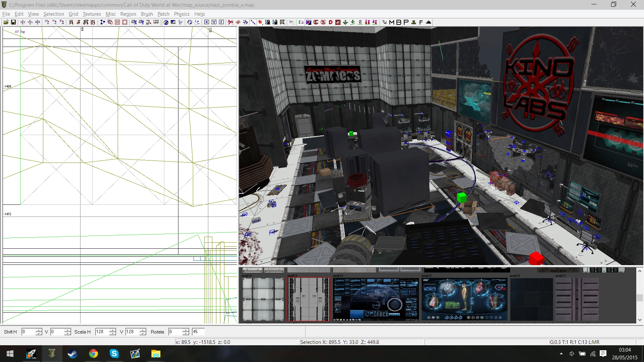Open the Brush menu
This screenshot has height=362, width=644.
[x=147, y=14]
